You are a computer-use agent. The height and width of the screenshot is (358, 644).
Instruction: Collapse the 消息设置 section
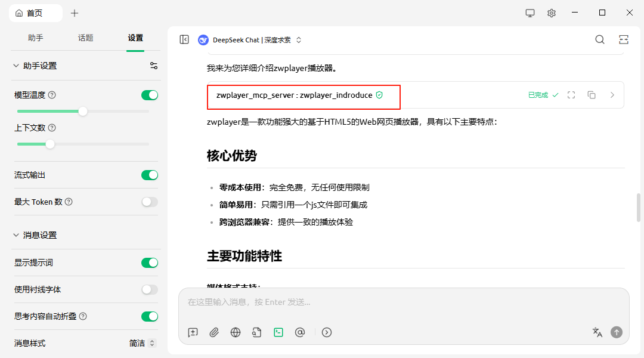[17, 235]
